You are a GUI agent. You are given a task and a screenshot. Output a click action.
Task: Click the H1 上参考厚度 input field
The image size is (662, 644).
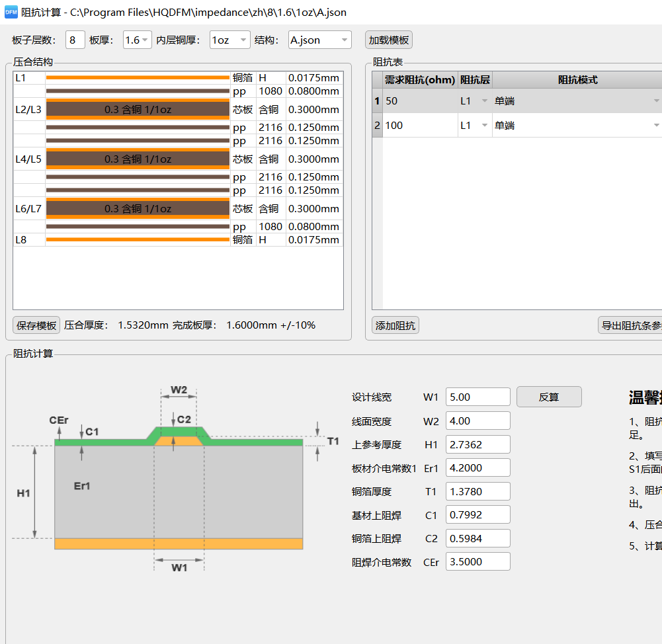tap(477, 444)
